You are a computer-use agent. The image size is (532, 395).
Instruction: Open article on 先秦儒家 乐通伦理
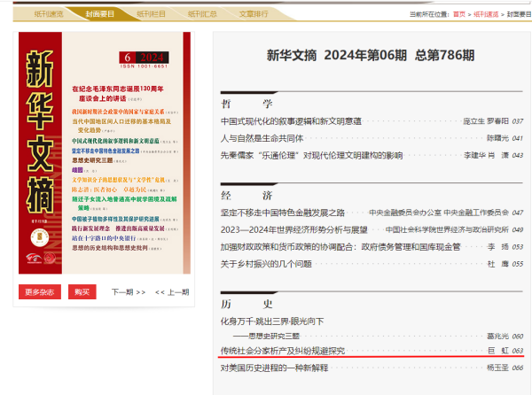coord(311,156)
